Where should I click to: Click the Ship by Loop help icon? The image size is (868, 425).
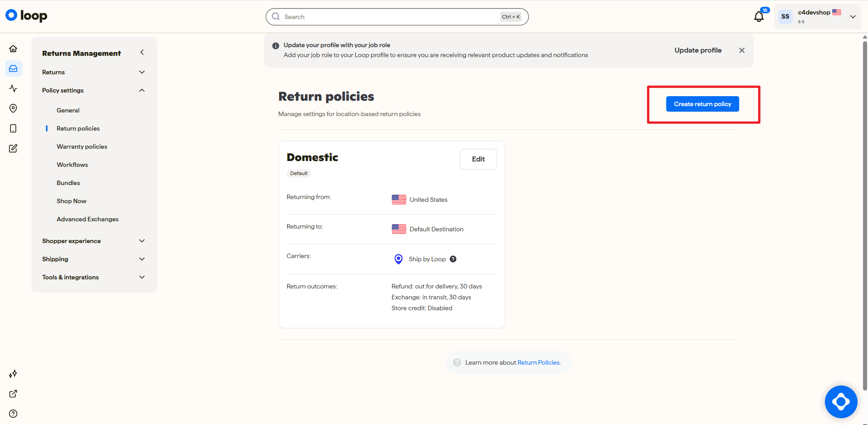coord(453,259)
